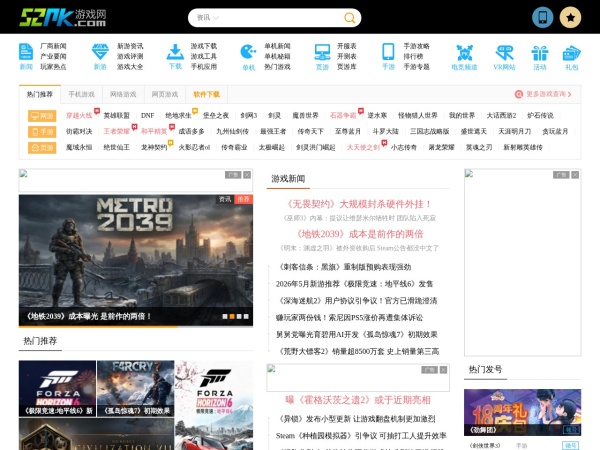Screen dimensions: 600x450
Task: Select the first carousel slide indicator
Action: click(x=225, y=316)
